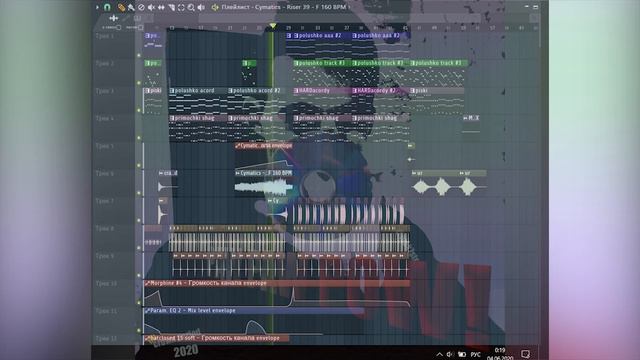Open clip menu of polushko acord #2
Screen dimensions: 640x360
pos(231,91)
